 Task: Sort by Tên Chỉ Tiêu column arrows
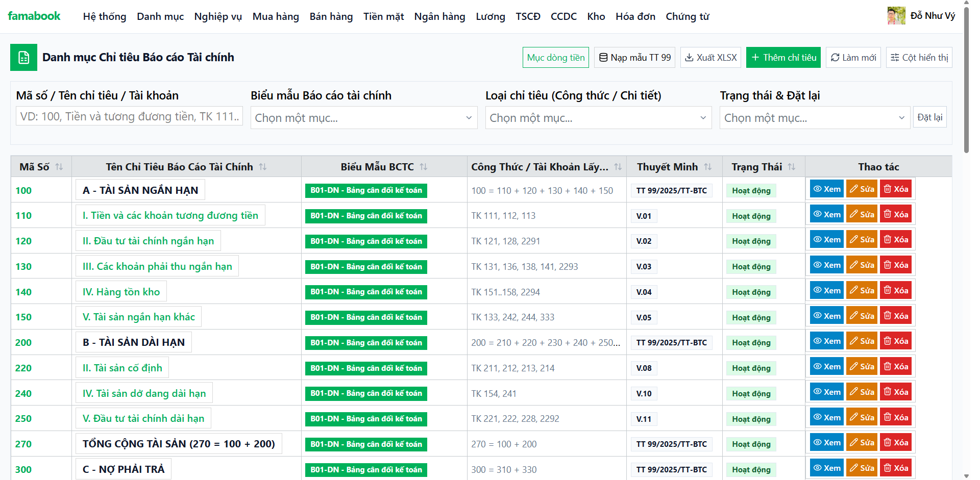point(263,167)
